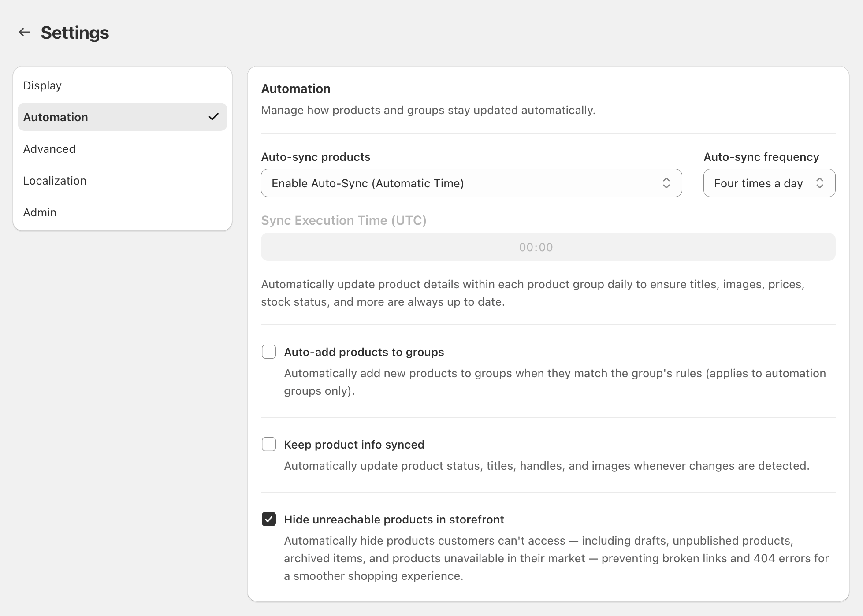Click the Settings page title

(75, 33)
